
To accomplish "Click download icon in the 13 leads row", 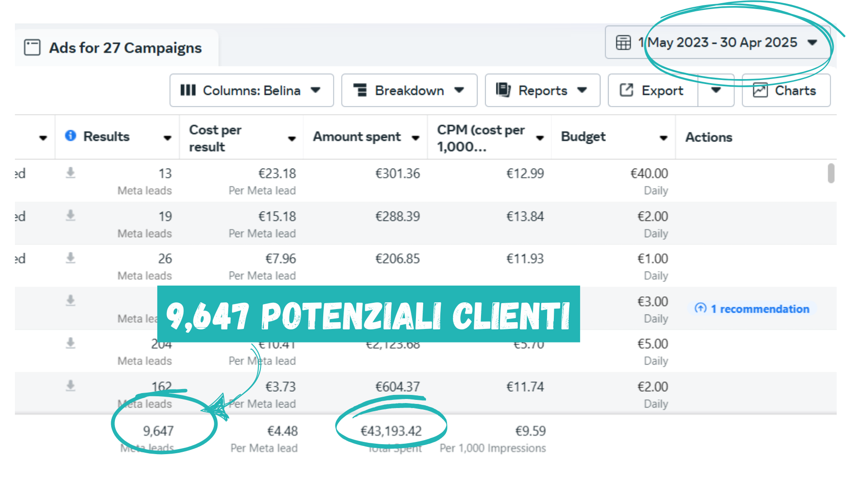I will [71, 173].
